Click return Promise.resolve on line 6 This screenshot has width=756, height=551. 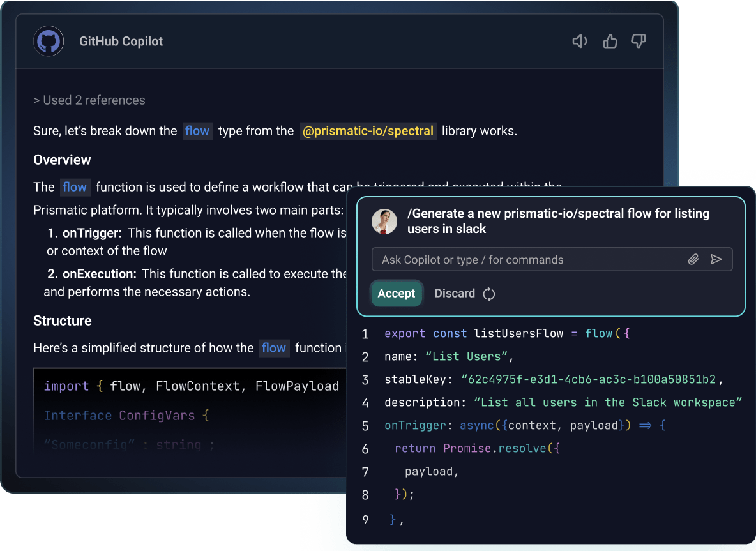[x=478, y=449]
